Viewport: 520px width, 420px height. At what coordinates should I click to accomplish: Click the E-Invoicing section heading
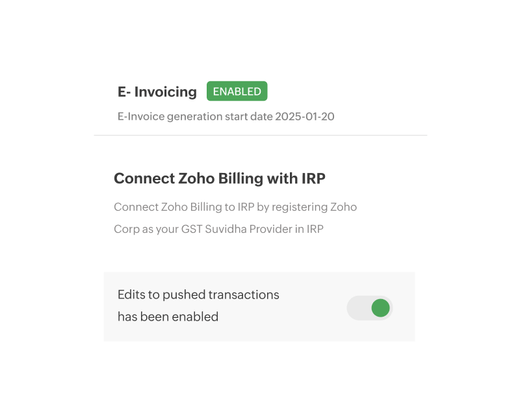point(156,92)
